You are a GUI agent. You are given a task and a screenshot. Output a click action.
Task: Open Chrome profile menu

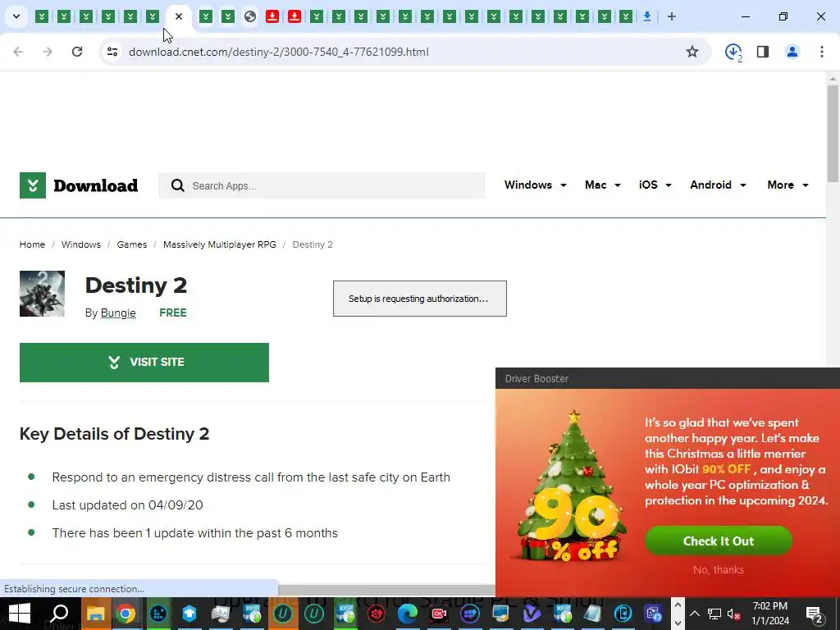coord(792,52)
